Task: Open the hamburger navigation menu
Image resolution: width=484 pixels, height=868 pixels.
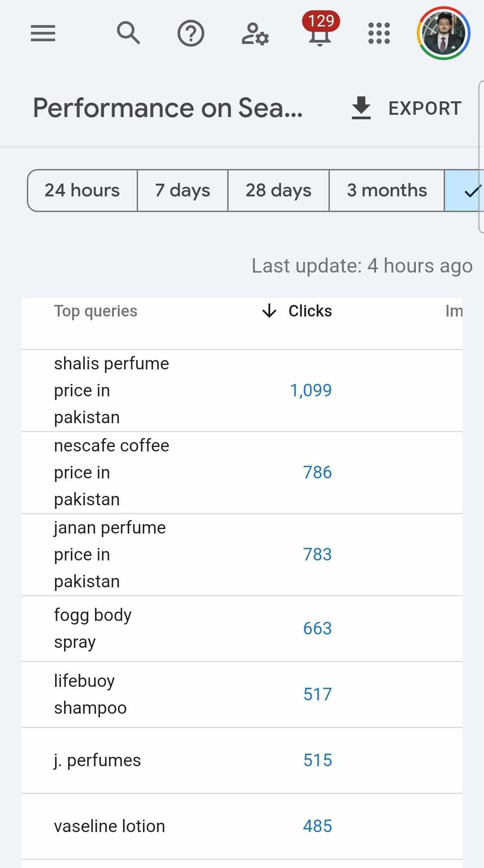Action: coord(43,33)
